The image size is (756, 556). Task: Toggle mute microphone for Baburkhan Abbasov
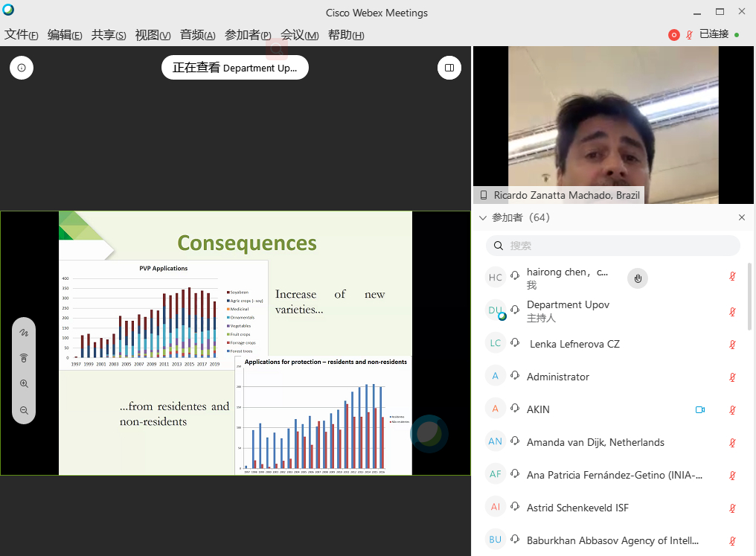pos(732,541)
